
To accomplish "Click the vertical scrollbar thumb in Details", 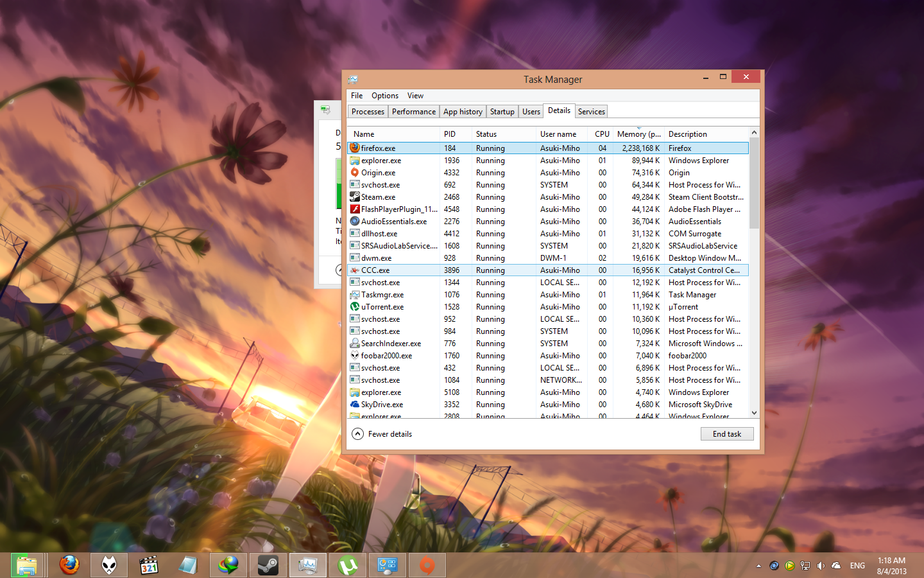I will click(754, 183).
